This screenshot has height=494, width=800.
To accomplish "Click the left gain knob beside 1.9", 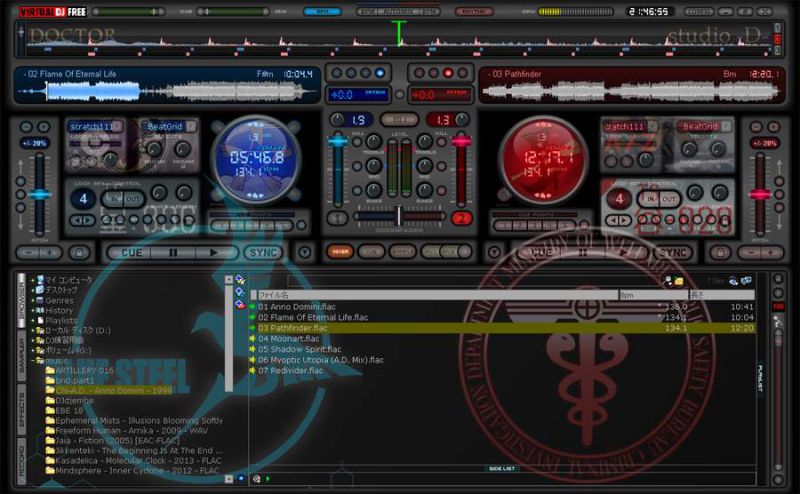I will (x=337, y=119).
